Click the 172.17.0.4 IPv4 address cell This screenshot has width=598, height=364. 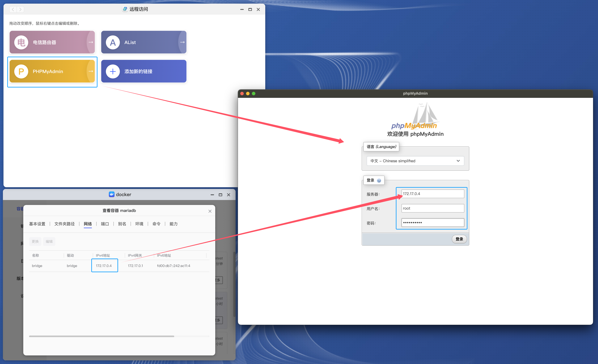coord(104,266)
